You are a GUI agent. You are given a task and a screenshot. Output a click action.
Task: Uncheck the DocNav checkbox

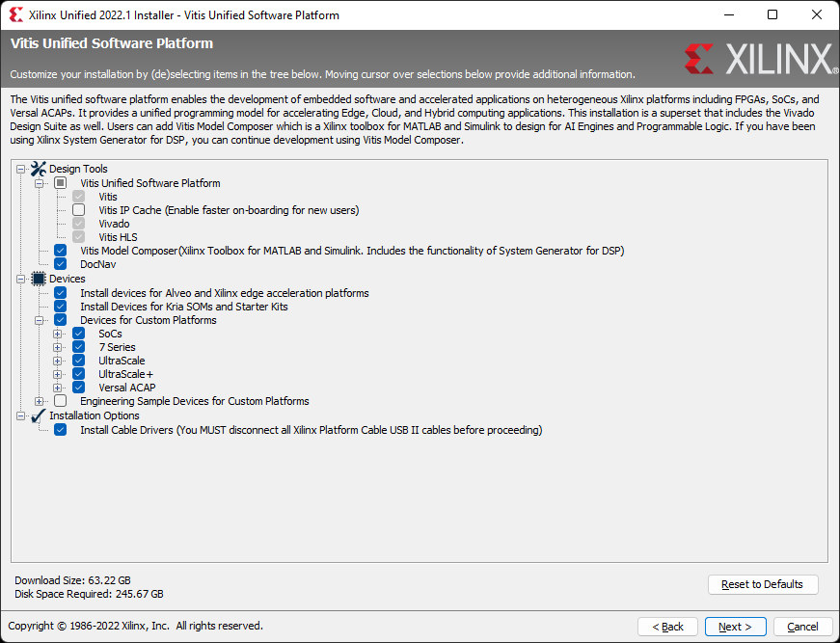pos(61,264)
